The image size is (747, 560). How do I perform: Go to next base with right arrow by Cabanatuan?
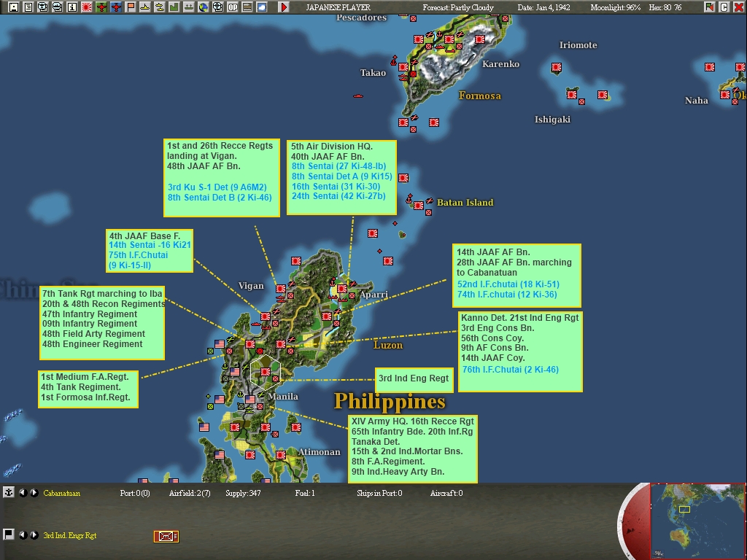click(x=34, y=493)
